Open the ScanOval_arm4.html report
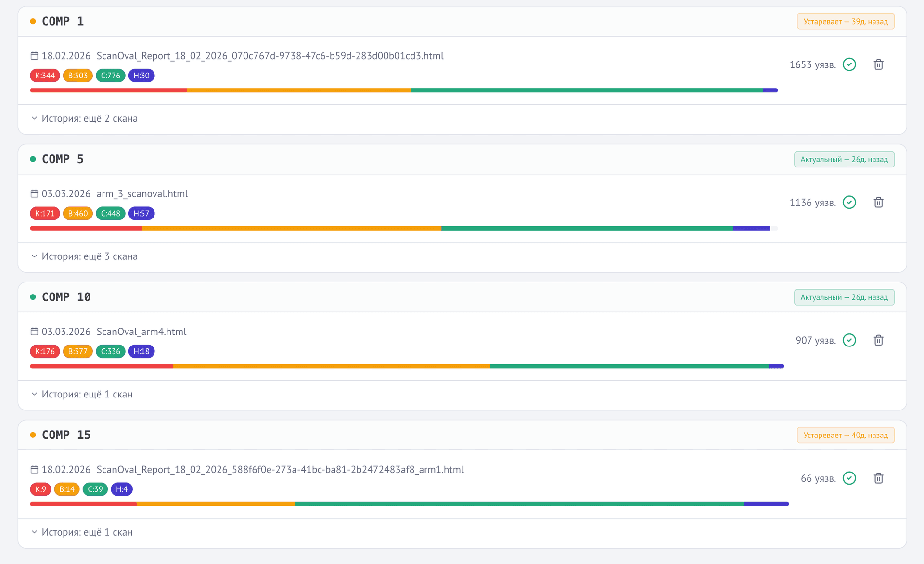Image resolution: width=924 pixels, height=564 pixels. pyautogui.click(x=141, y=332)
